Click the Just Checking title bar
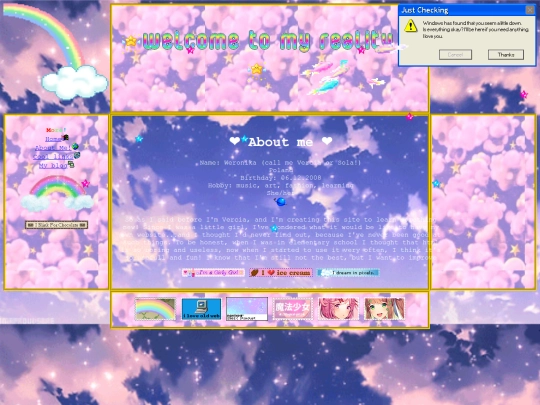Screen dimensions: 540x405 click(467, 10)
